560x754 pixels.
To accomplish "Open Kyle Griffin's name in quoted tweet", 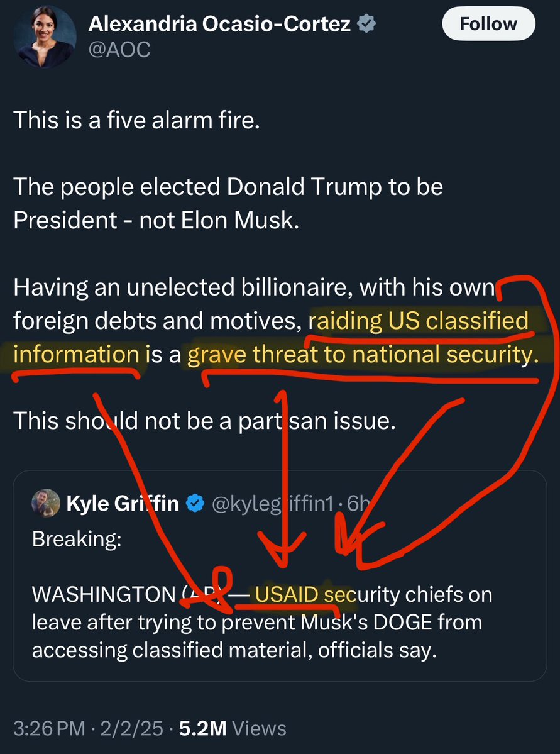I will pos(122,503).
